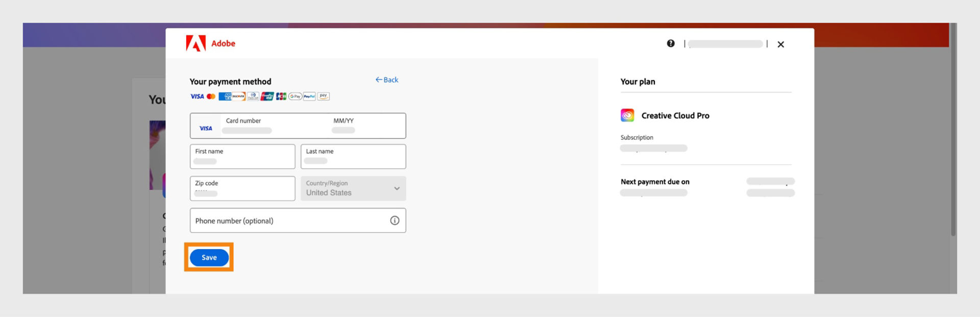Click the UnionPay logo icon

coord(267,96)
